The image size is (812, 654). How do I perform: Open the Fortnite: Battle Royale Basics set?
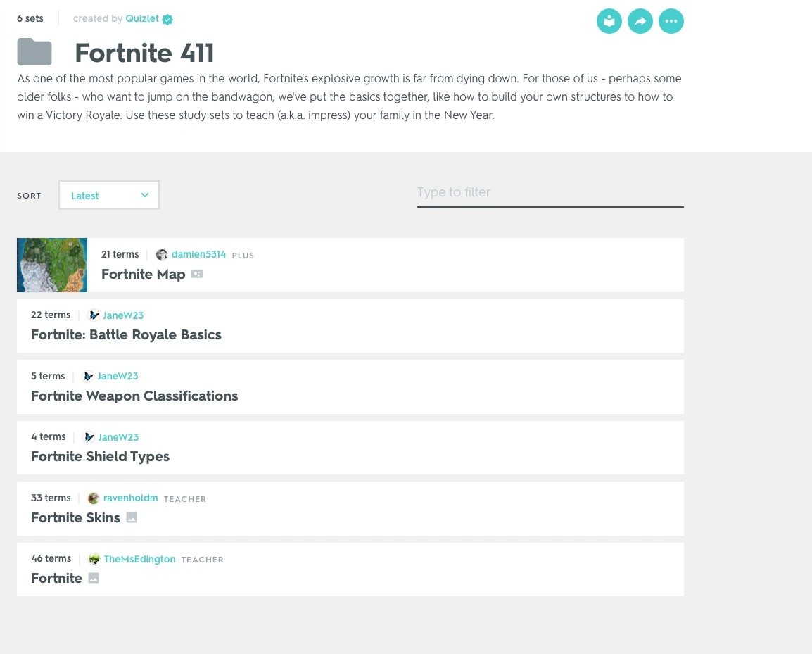click(x=126, y=334)
